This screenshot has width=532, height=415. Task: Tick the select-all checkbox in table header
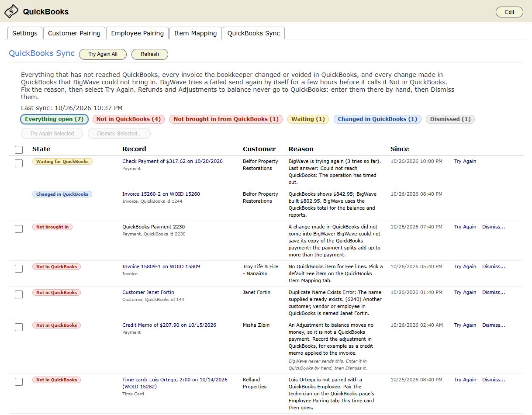pyautogui.click(x=19, y=150)
